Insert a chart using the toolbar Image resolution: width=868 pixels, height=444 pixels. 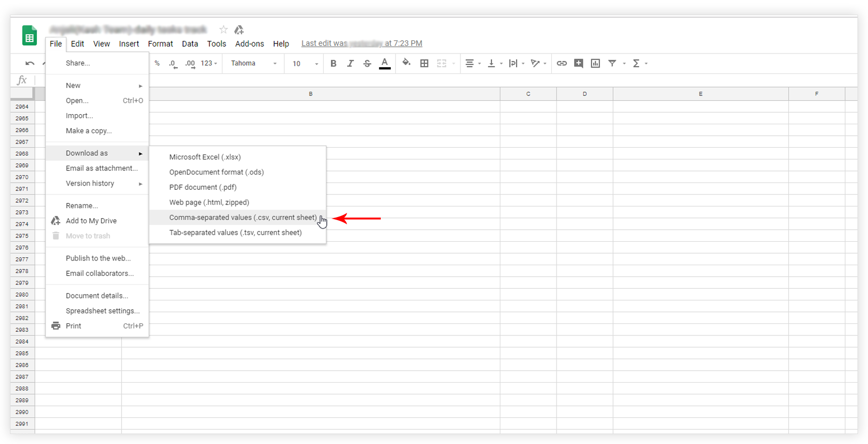[x=595, y=63]
